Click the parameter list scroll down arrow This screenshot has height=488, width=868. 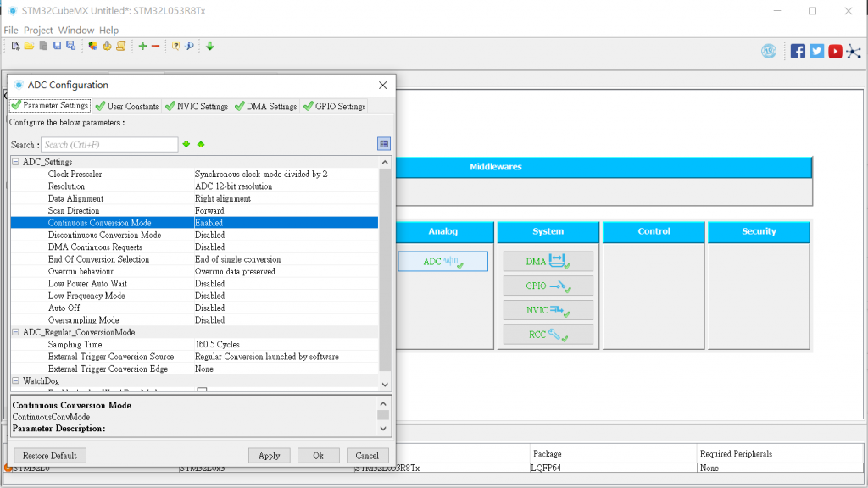[385, 385]
